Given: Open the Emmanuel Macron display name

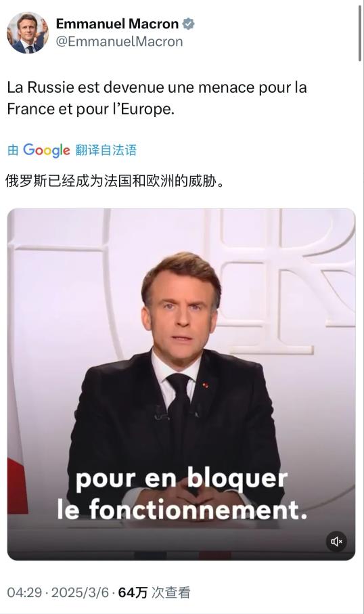Looking at the screenshot, I should tap(117, 24).
